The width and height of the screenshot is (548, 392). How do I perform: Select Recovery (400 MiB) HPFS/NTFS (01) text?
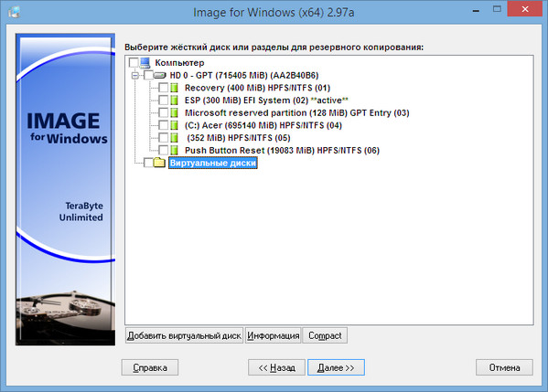tap(257, 88)
